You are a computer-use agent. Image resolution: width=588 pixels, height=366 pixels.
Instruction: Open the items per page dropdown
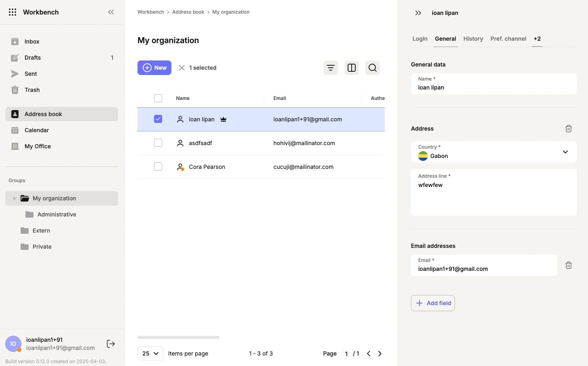[x=150, y=353]
